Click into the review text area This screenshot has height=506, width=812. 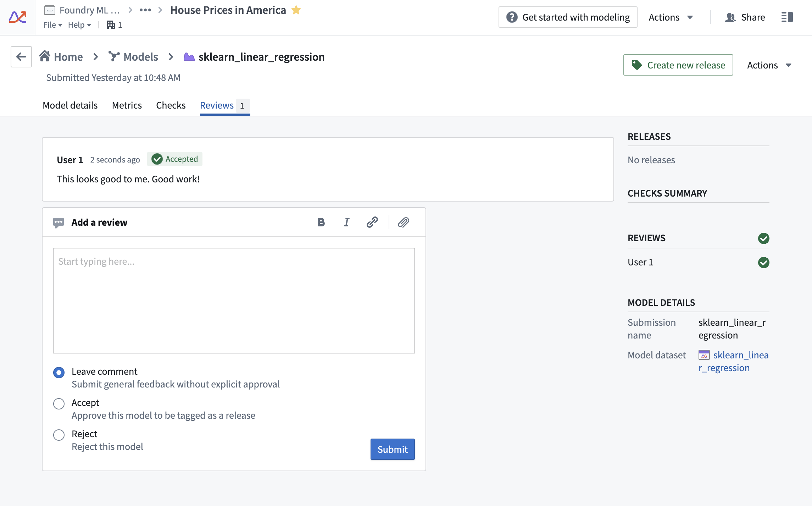coord(234,301)
